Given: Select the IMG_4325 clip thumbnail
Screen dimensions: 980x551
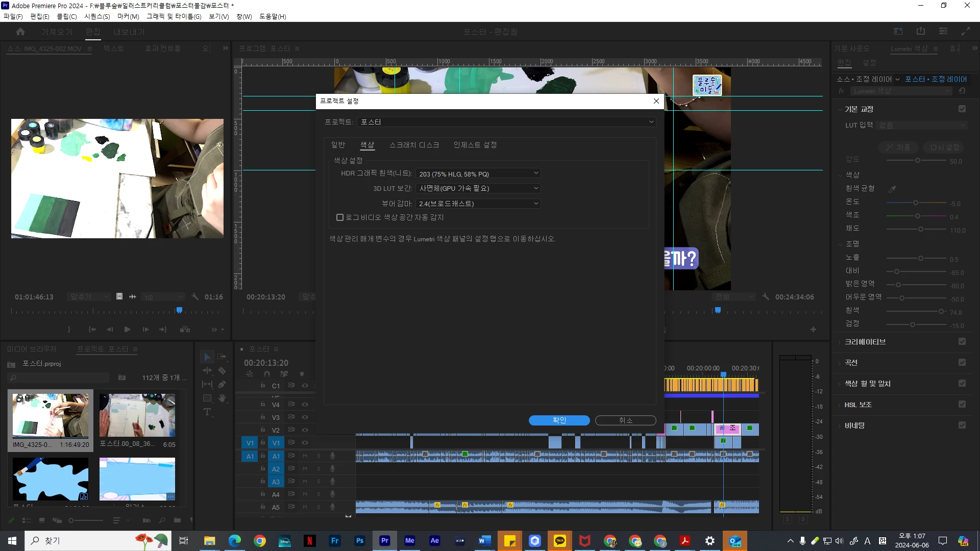Looking at the screenshot, I should pyautogui.click(x=50, y=416).
